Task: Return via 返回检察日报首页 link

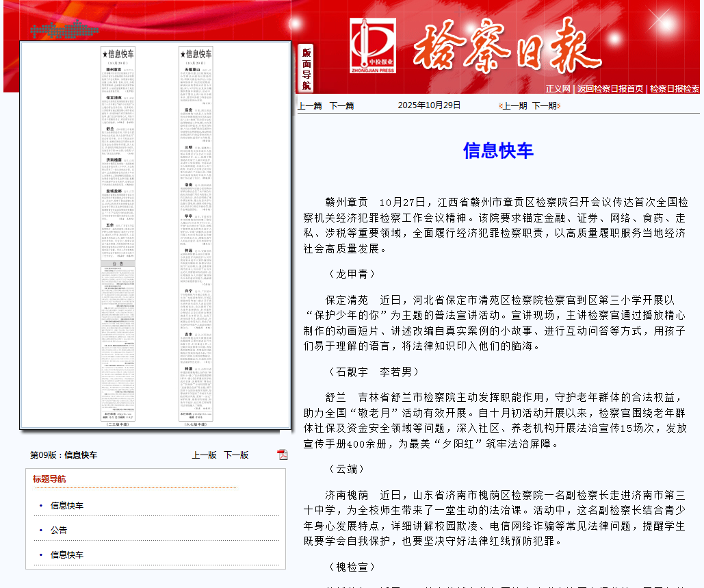Action: click(x=610, y=88)
